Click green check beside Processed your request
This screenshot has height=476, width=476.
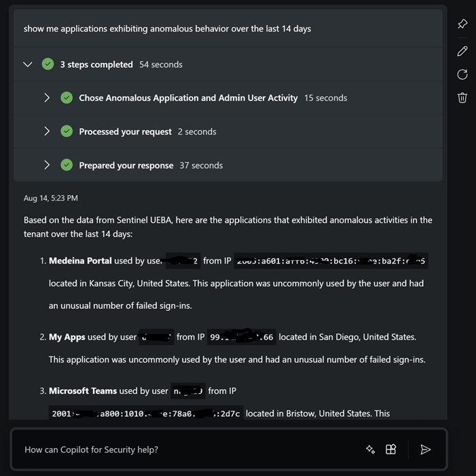(67, 132)
